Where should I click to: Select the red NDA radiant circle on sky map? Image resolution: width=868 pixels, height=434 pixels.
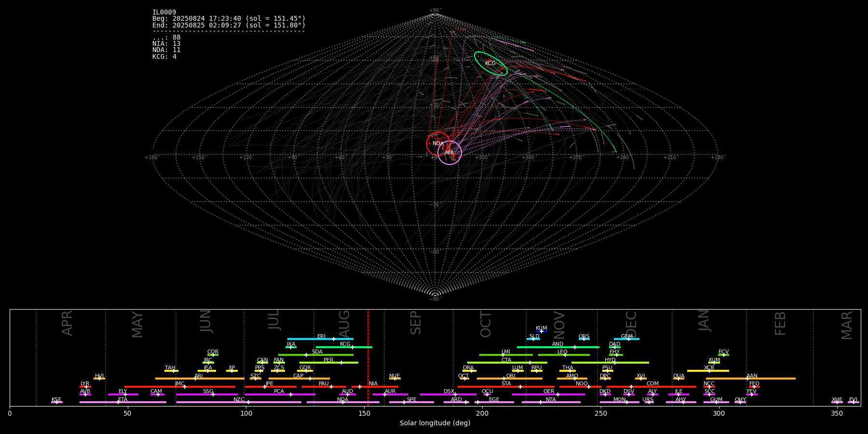438,144
